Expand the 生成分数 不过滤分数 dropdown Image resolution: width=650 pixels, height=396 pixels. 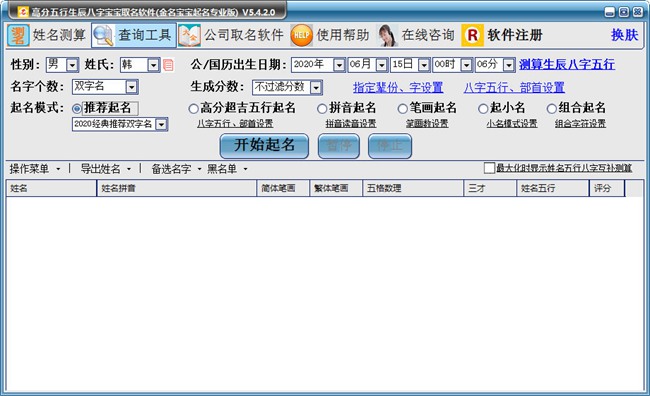316,87
